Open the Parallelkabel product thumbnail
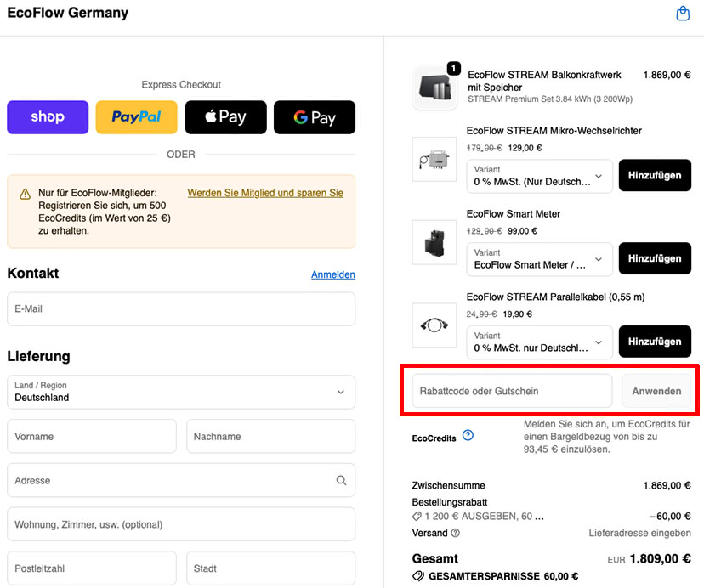Image resolution: width=704 pixels, height=588 pixels. coord(434,325)
